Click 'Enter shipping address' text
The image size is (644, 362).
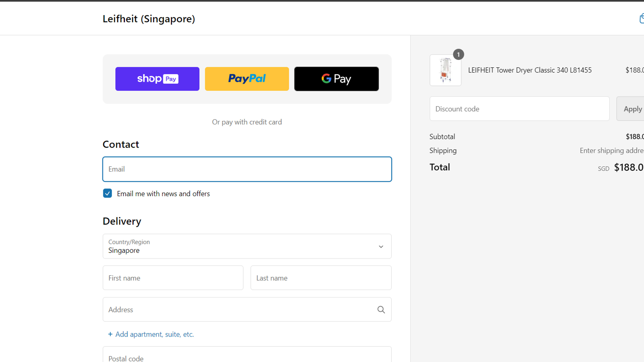point(612,151)
